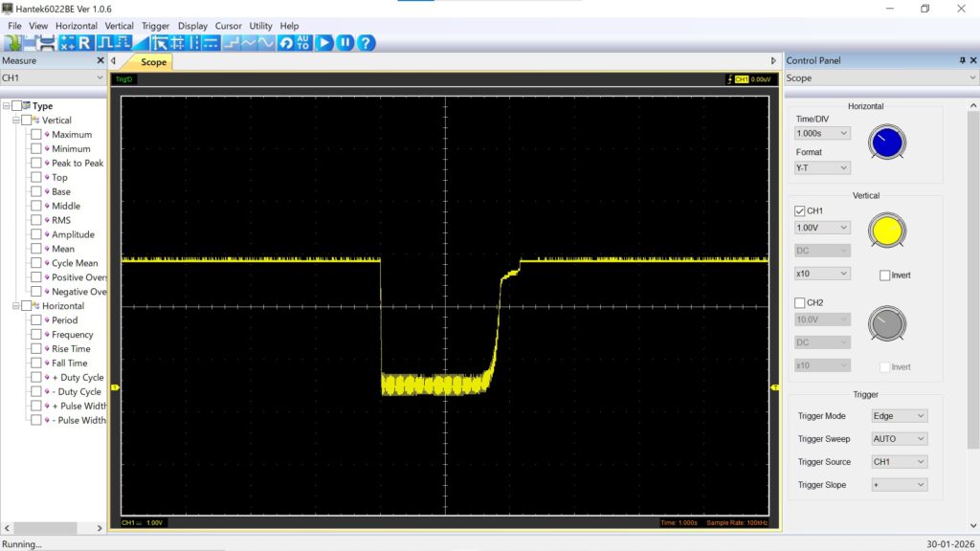Click the sine wave toolbar icon
The image size is (980, 551).
[x=265, y=43]
